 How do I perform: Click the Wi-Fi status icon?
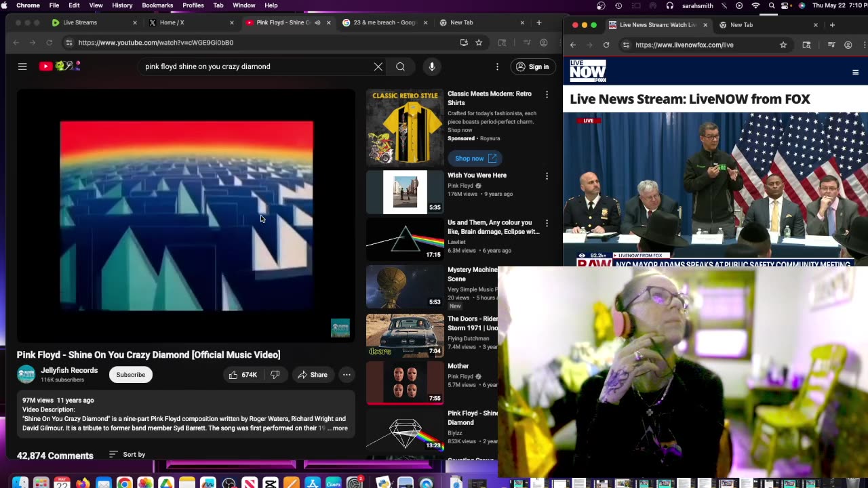click(755, 5)
